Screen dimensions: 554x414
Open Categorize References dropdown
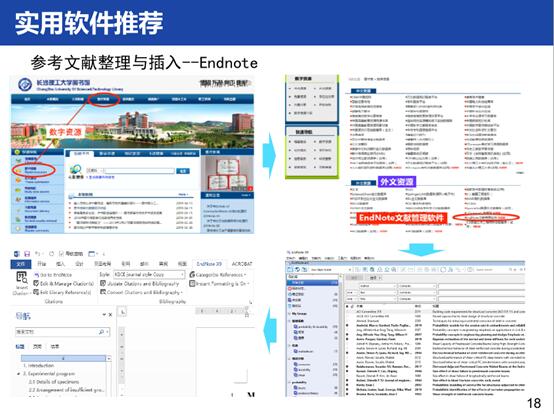pyautogui.click(x=218, y=274)
